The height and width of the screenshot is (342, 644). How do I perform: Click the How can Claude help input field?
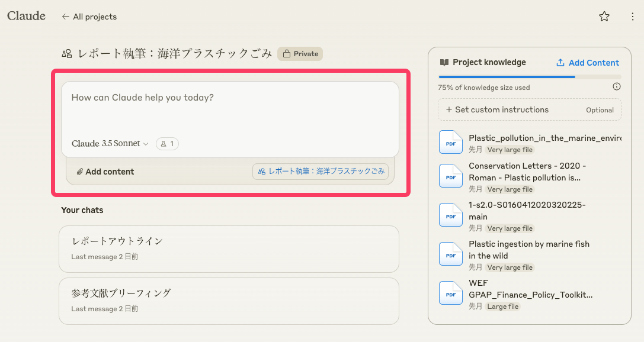(x=230, y=107)
